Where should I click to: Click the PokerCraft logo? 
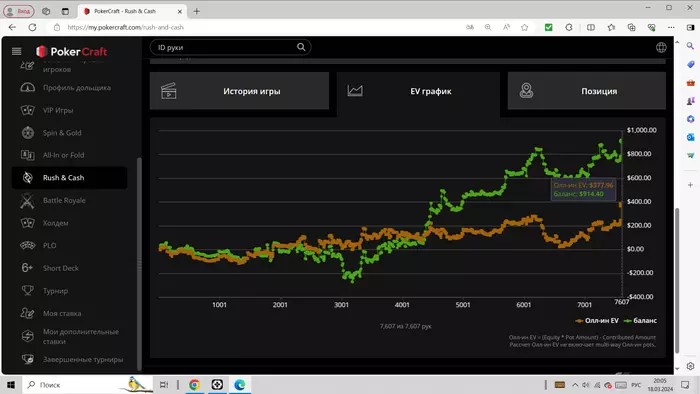coord(71,52)
